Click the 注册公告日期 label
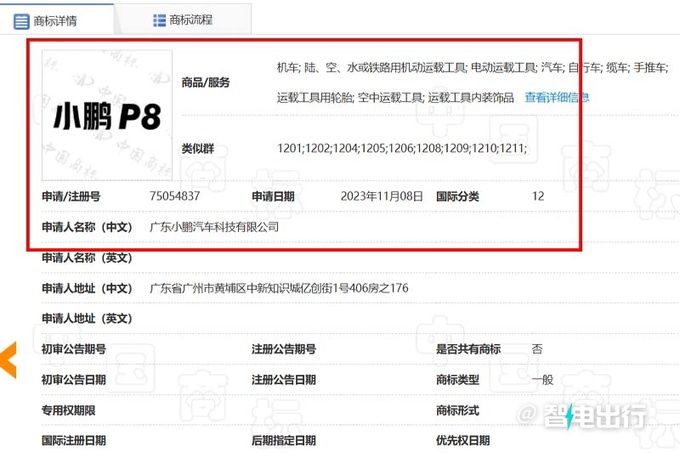Viewport: 680px width, 453px height. click(284, 380)
